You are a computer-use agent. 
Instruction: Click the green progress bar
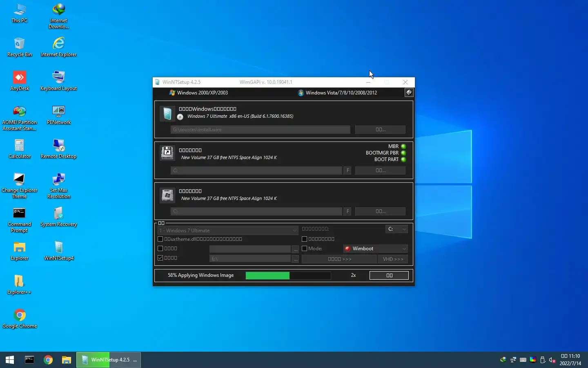click(288, 276)
